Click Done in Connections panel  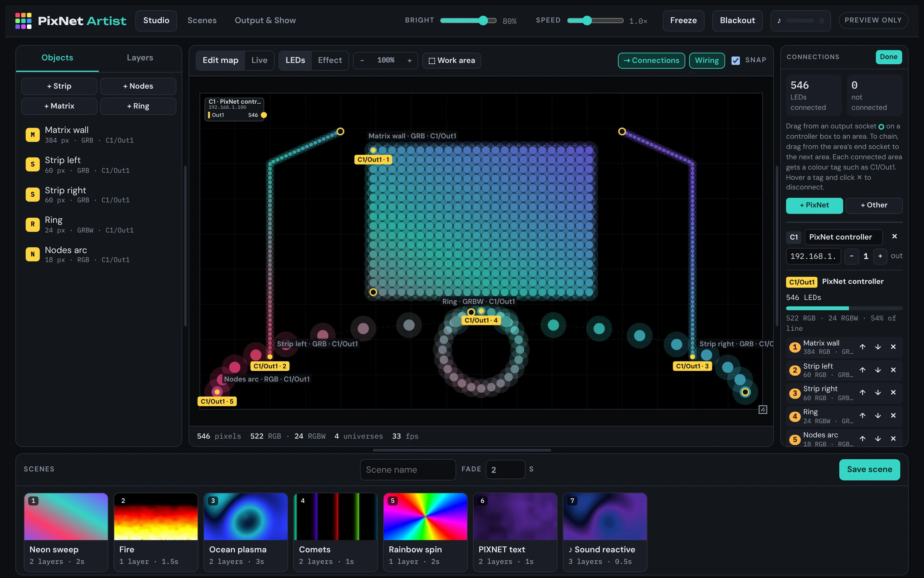point(889,57)
